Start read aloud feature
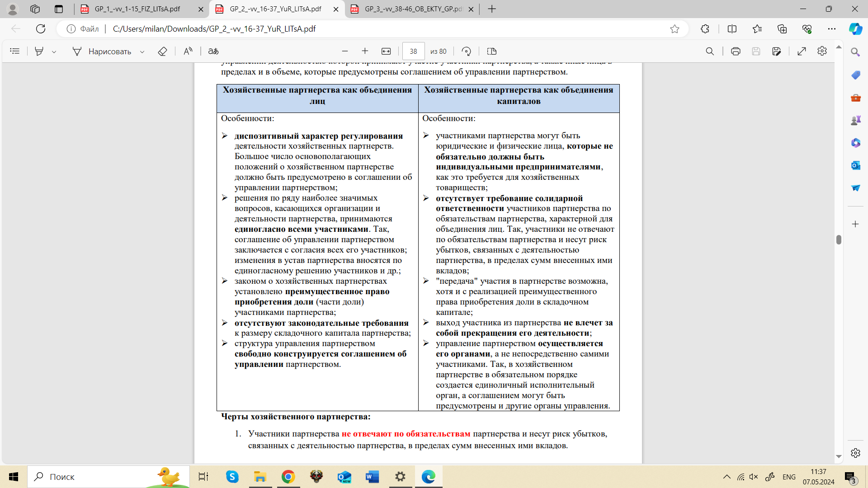868x488 pixels. pyautogui.click(x=188, y=52)
